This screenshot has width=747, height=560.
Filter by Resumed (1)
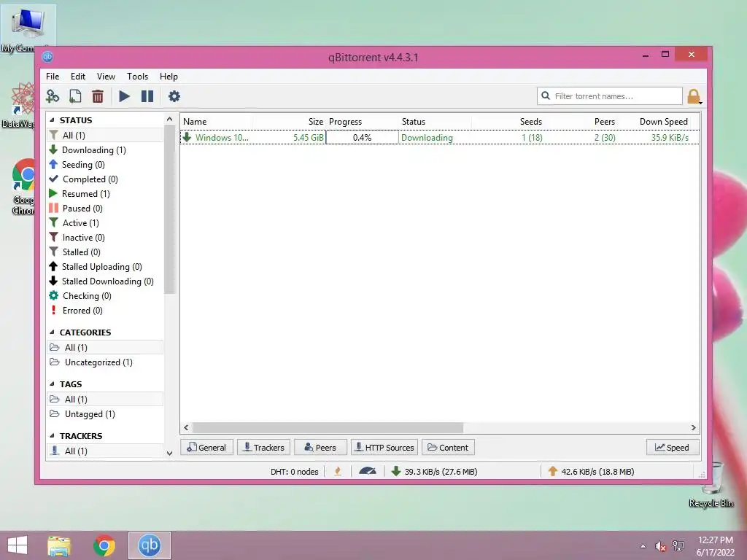pyautogui.click(x=105, y=194)
